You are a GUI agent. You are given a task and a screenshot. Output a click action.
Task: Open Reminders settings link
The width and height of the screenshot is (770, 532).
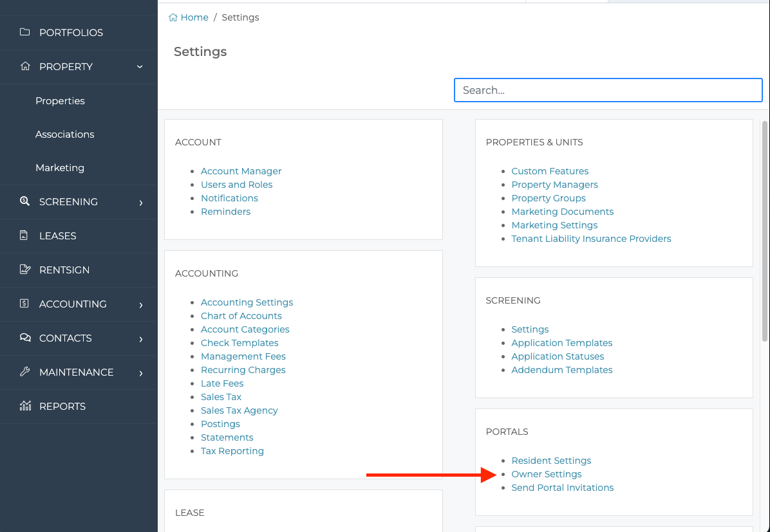(x=225, y=212)
